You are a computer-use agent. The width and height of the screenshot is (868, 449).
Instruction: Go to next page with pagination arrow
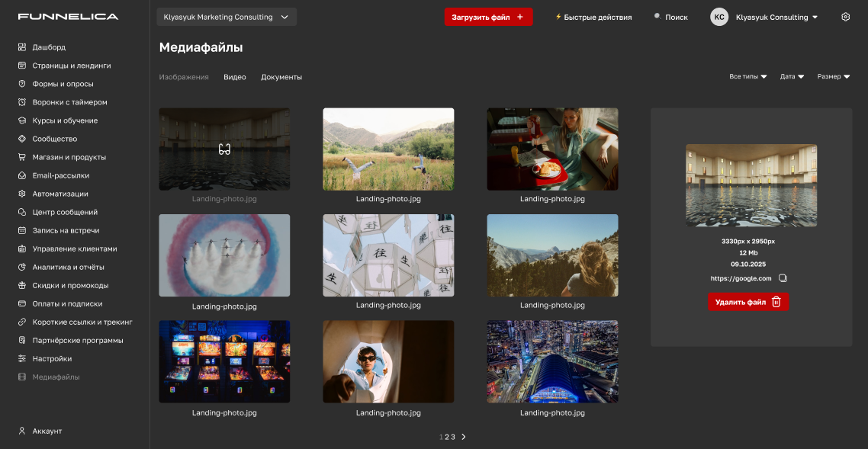463,437
